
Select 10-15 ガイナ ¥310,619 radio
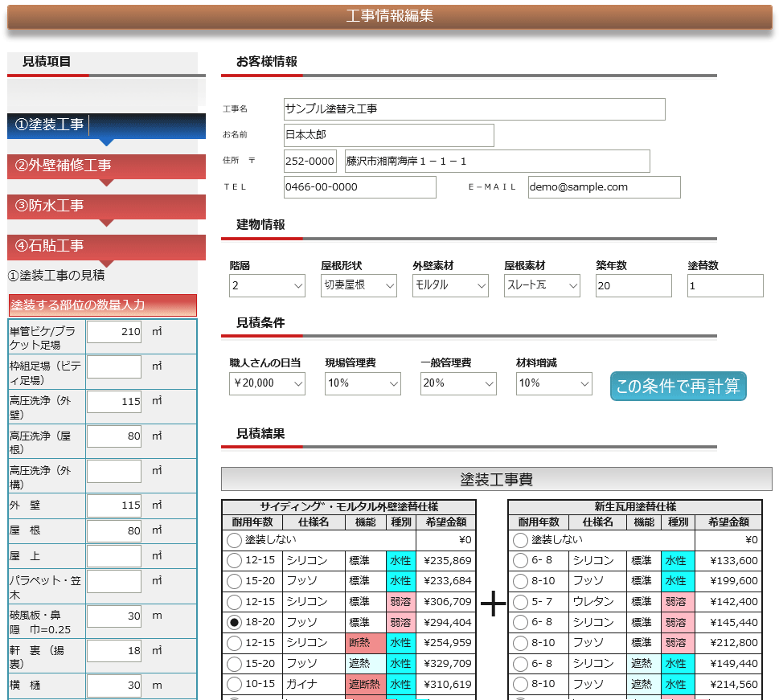pyautogui.click(x=234, y=685)
